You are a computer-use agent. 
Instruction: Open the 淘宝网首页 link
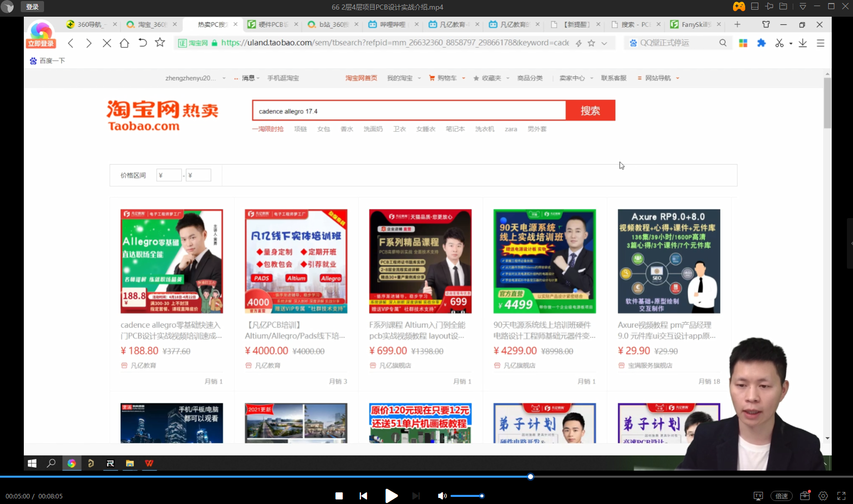point(361,78)
